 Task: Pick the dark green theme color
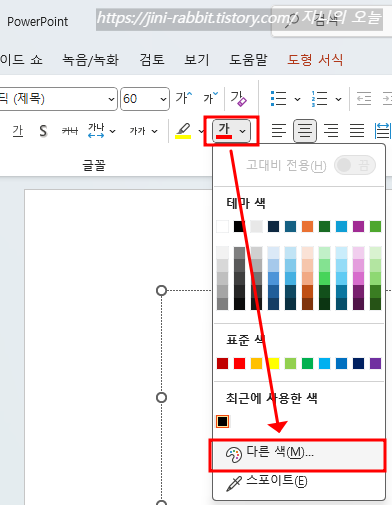pyautogui.click(x=324, y=226)
